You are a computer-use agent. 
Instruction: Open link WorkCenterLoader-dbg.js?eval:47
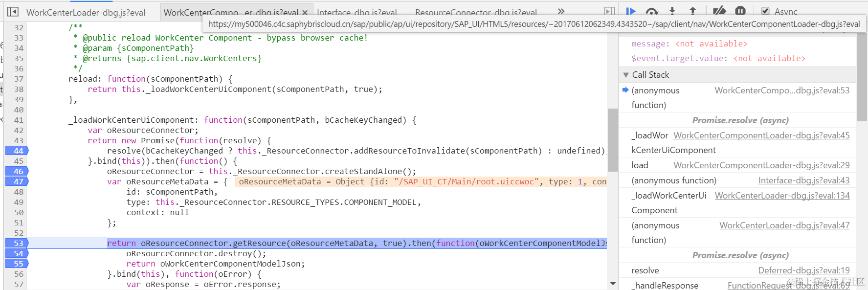784,225
